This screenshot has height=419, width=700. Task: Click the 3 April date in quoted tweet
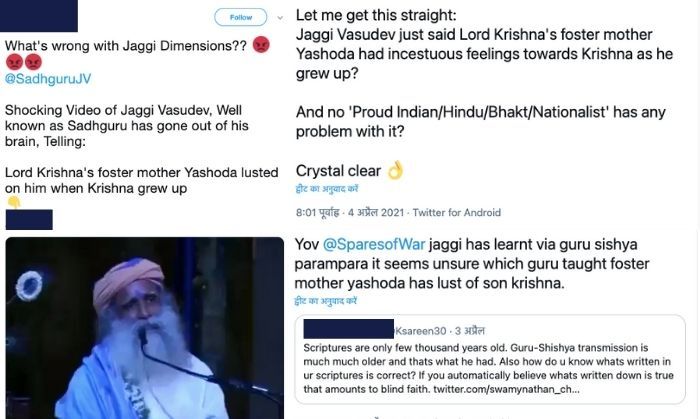pos(470,331)
